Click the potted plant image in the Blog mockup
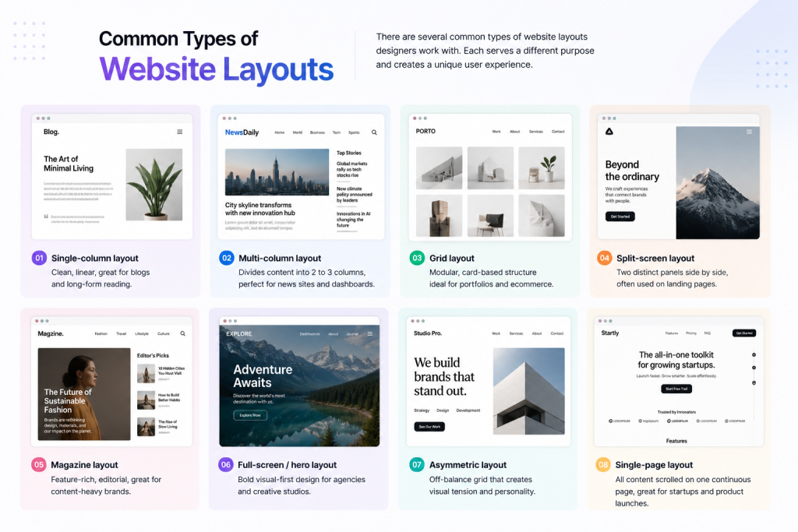798x532 pixels. click(154, 185)
